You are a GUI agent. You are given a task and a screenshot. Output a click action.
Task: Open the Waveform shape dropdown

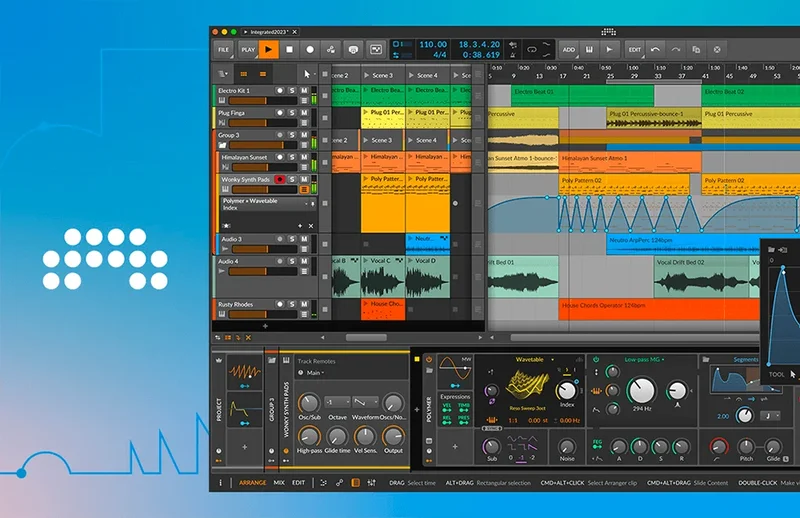(x=365, y=402)
